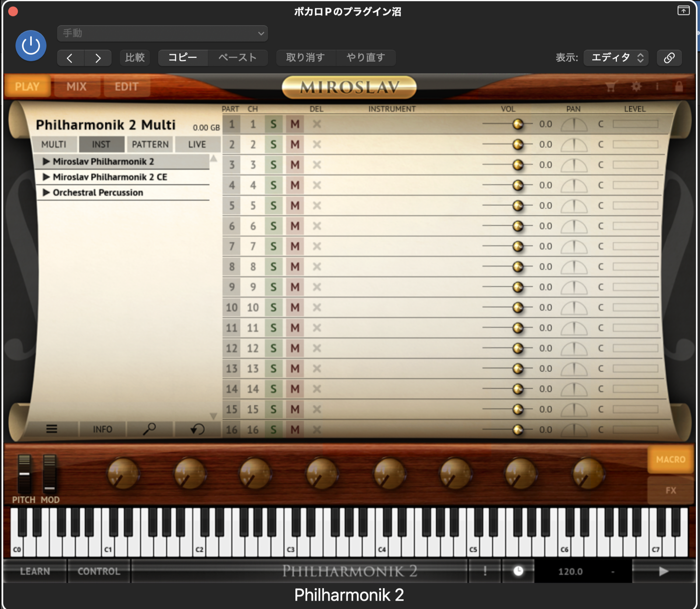The height and width of the screenshot is (609, 700).
Task: Expand Miroslav Philharmonik 2 folder
Action: click(x=46, y=162)
